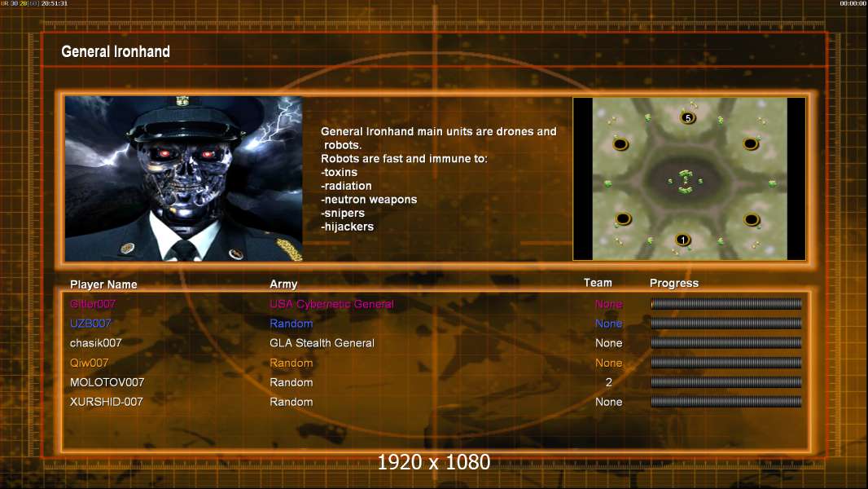Click Qiw007's loading progress bar

[x=726, y=363]
